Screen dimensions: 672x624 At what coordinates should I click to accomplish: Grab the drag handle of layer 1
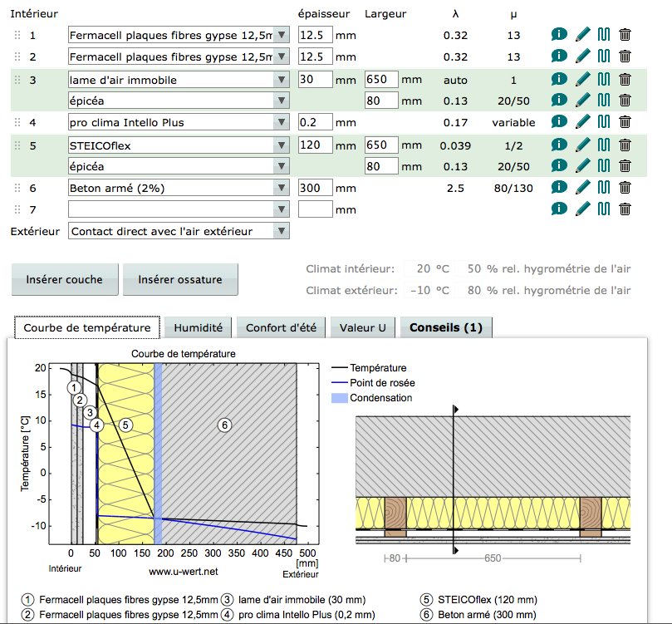pyautogui.click(x=17, y=35)
